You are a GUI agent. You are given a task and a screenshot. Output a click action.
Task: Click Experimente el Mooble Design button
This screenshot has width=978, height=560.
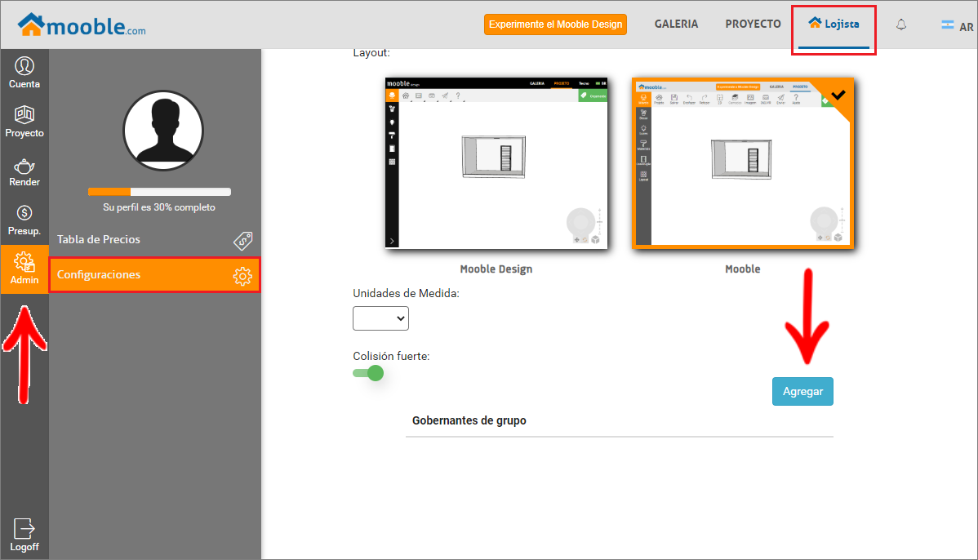[555, 24]
